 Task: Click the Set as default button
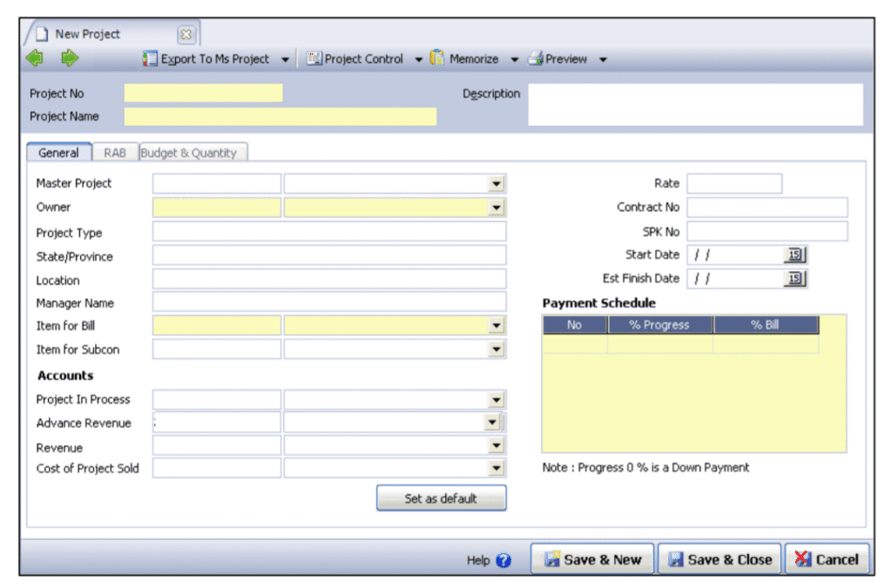pyautogui.click(x=441, y=497)
